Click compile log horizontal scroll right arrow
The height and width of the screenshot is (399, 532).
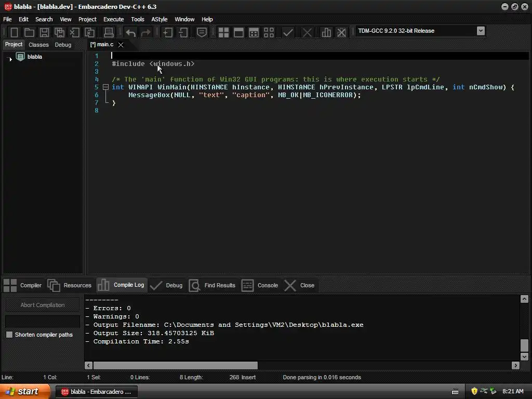coord(516,365)
